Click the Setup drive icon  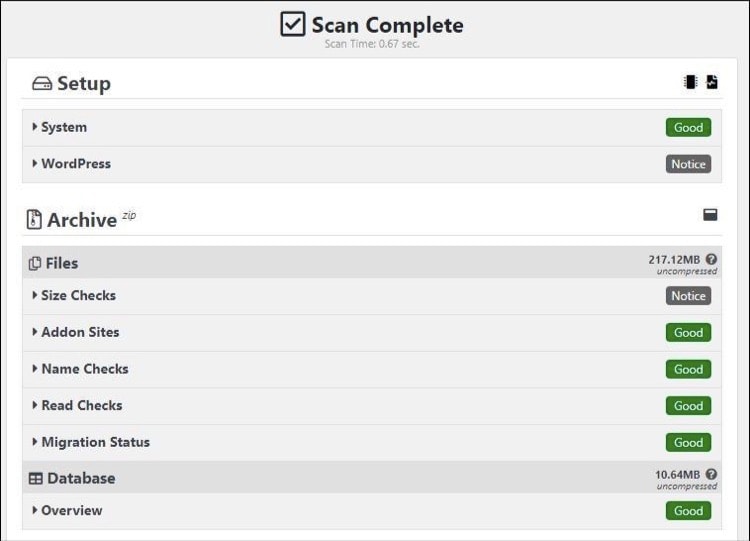coord(42,84)
